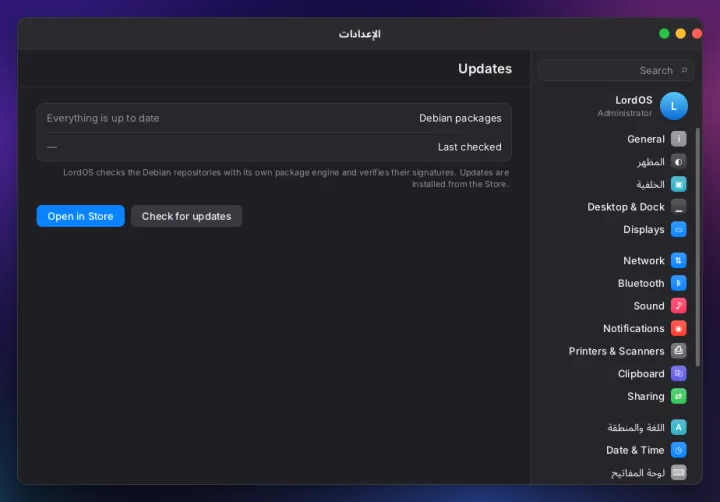Click the لوحة المفاتيح keyboard icon
Image resolution: width=720 pixels, height=502 pixels.
(x=678, y=472)
